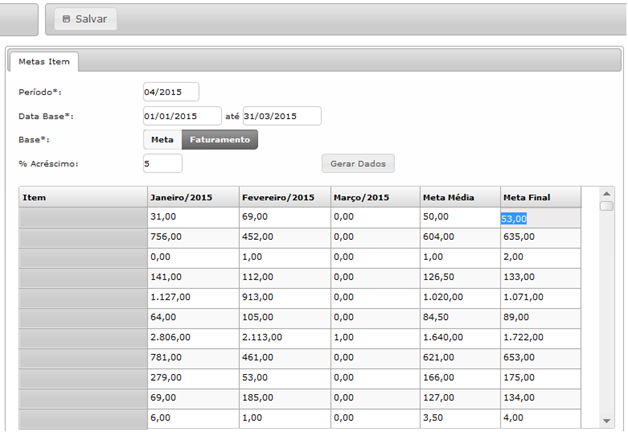This screenshot has width=628, height=432.
Task: Select Meta Final cell 635,00
Action: coord(540,237)
